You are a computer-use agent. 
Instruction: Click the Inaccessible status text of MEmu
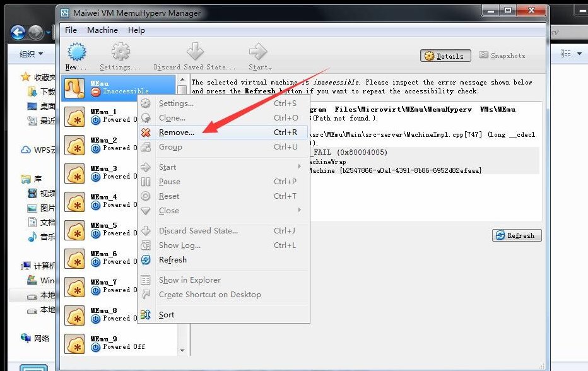126,91
